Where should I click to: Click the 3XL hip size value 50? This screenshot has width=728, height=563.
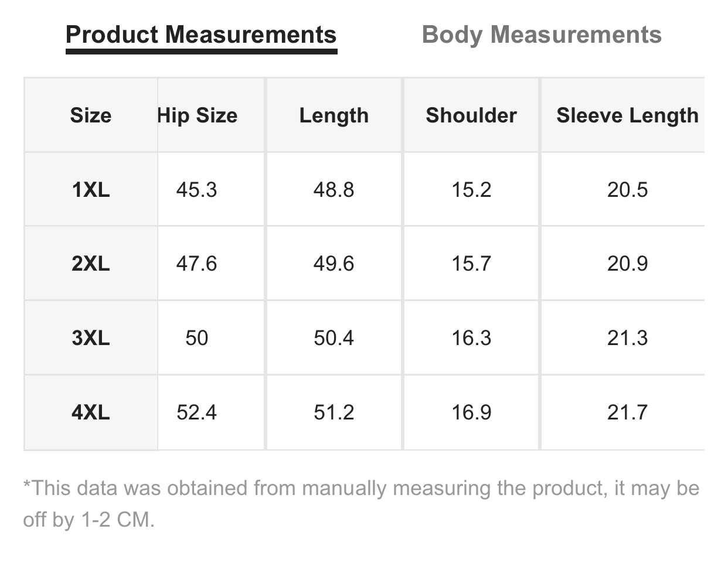[x=196, y=338]
